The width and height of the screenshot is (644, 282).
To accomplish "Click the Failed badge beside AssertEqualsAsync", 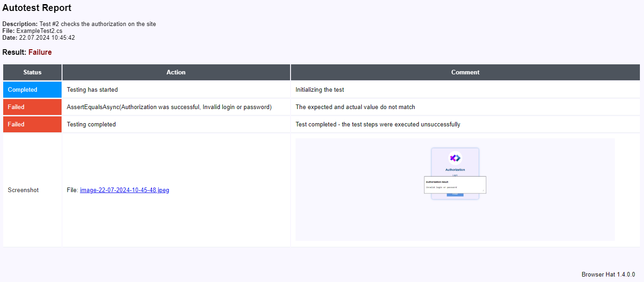I will [x=32, y=107].
